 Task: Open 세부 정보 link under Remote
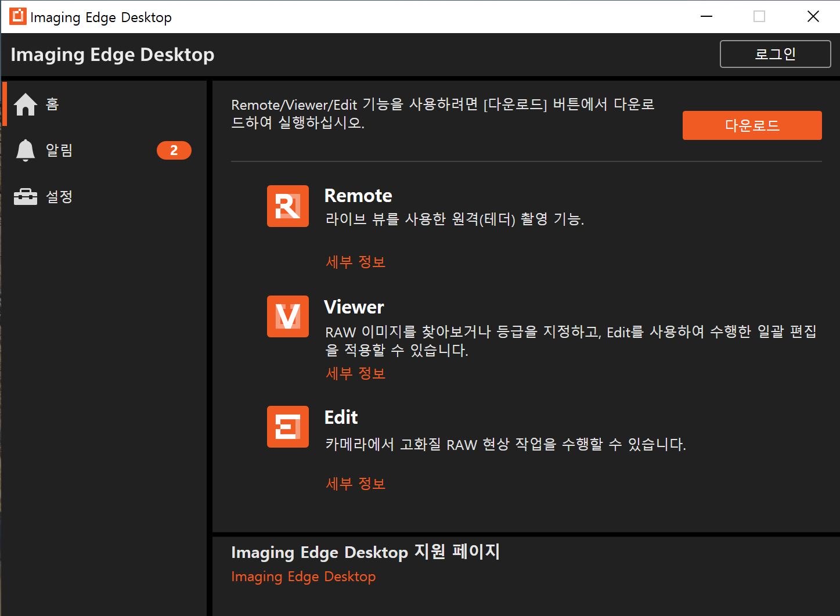356,262
